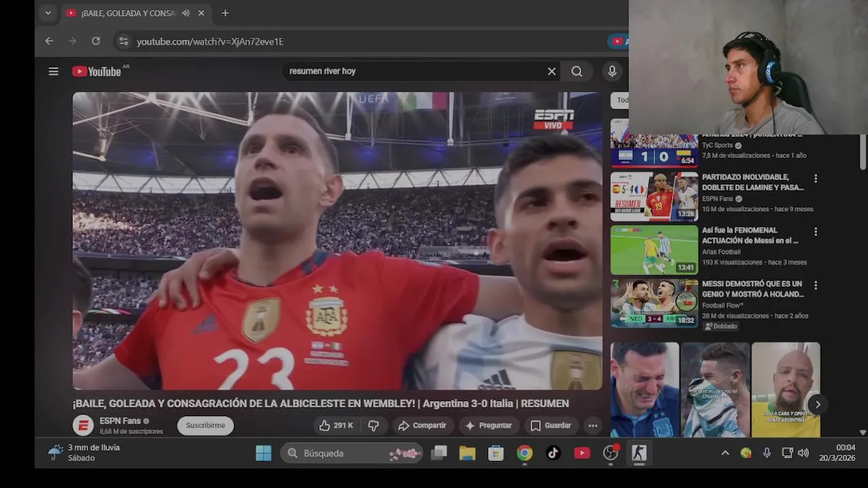The width and height of the screenshot is (868, 488).
Task: Open the 13:41 Messi actuación thumbnail
Action: [654, 250]
